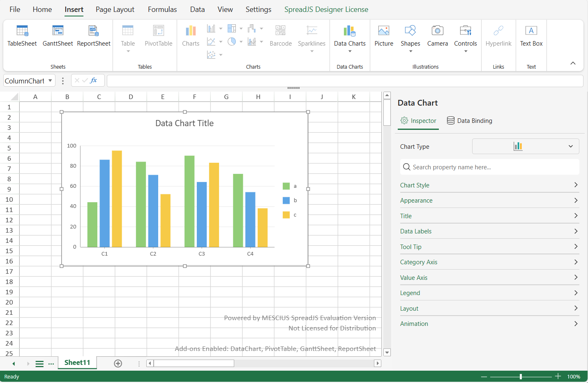Select the Inspector tab
588x383 pixels.
[x=418, y=120]
